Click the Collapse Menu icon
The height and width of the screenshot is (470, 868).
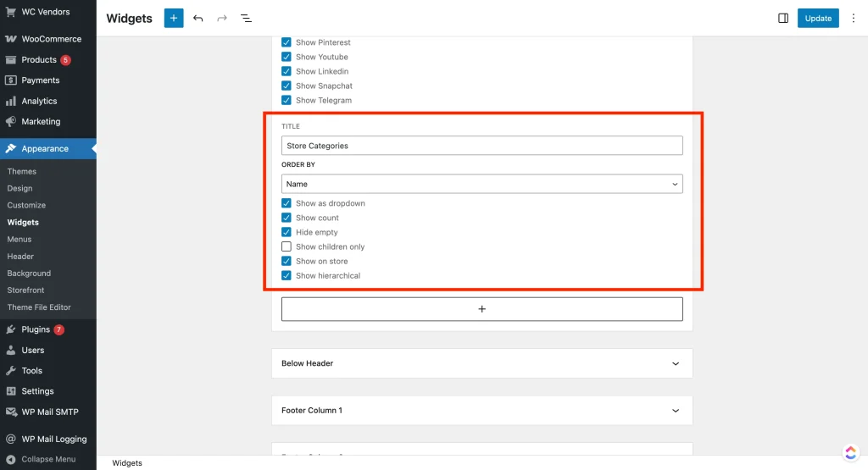coord(11,459)
